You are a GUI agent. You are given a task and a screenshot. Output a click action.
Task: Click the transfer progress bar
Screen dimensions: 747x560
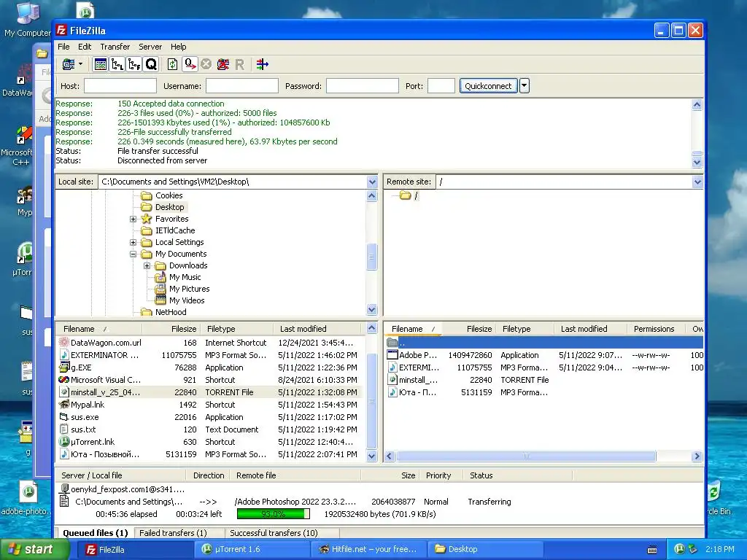click(273, 514)
